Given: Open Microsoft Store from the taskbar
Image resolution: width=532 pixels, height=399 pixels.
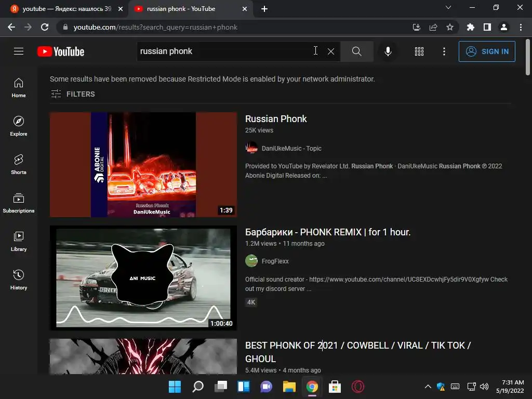Looking at the screenshot, I should pyautogui.click(x=335, y=387).
